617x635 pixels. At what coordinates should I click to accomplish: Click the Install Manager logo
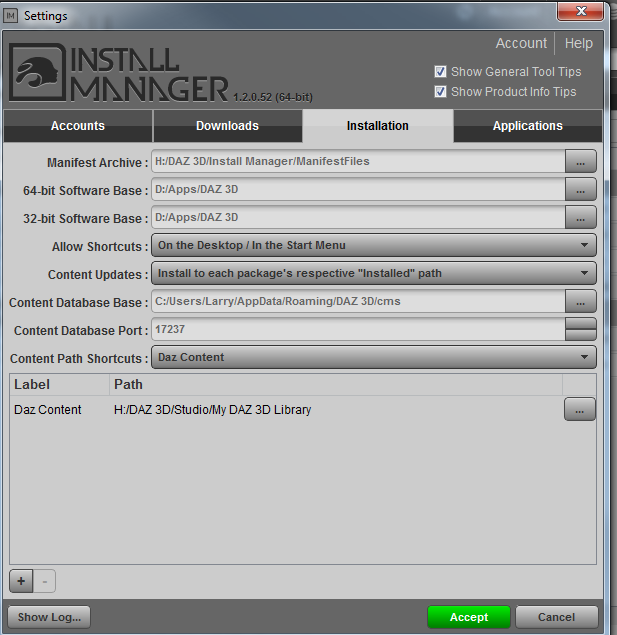click(x=118, y=72)
